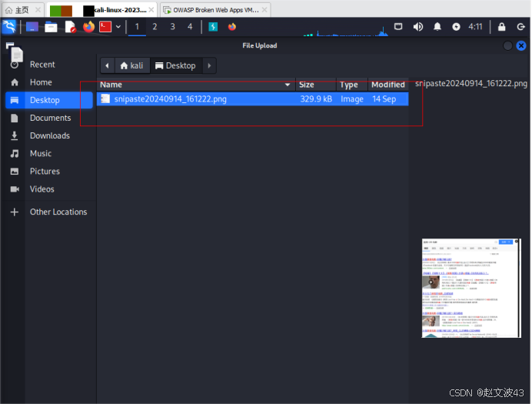Switch to OWASP Broken Web Apps VM tab
This screenshot has height=404, width=532.
click(x=216, y=10)
